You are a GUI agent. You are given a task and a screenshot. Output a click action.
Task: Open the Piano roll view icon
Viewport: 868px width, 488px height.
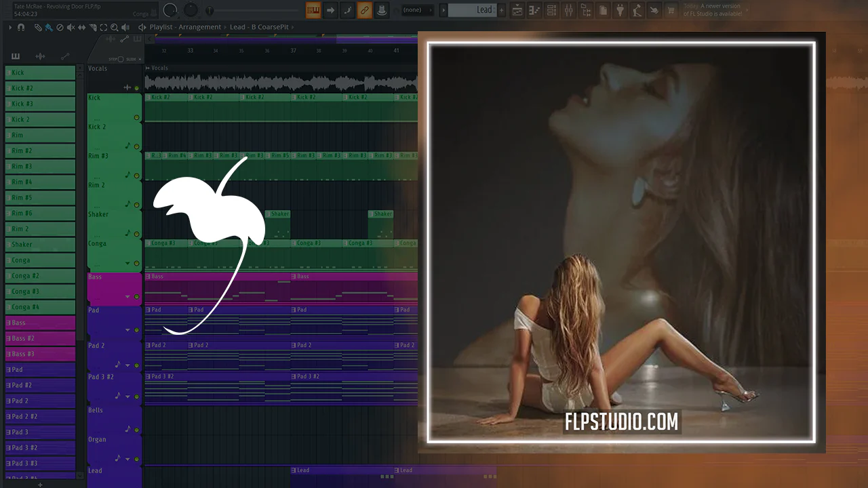click(x=534, y=10)
